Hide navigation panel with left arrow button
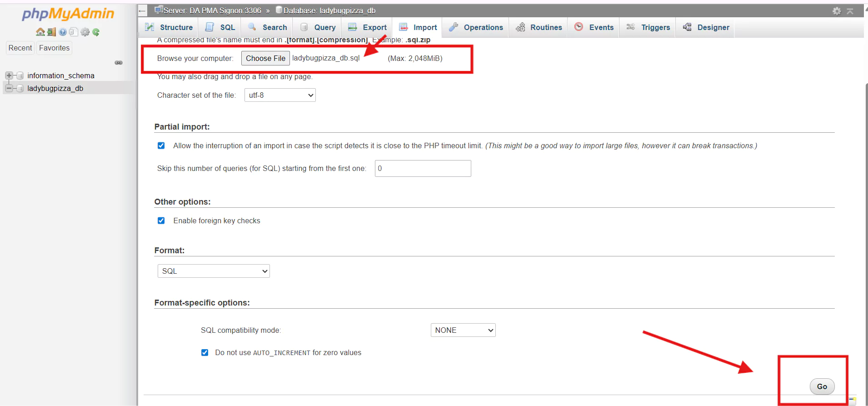The image size is (868, 406). tap(142, 11)
